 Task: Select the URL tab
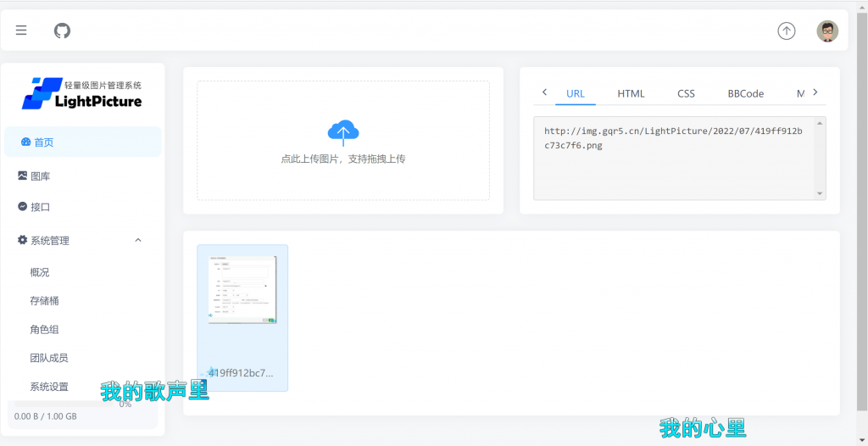576,93
